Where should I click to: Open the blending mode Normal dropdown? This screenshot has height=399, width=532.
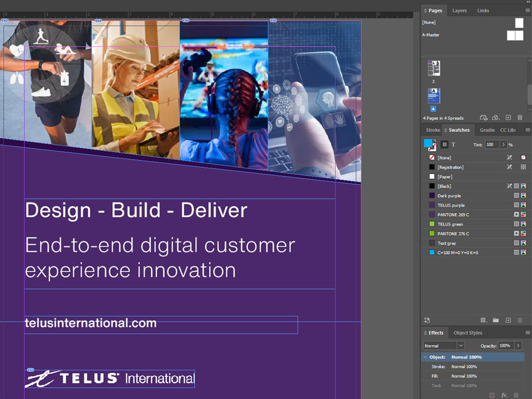coord(444,345)
